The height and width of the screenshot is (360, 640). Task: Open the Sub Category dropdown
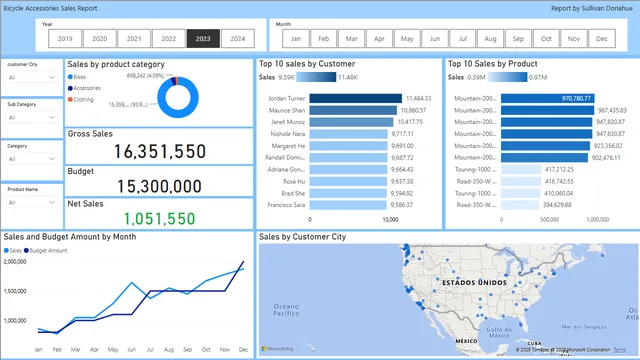[x=31, y=118]
